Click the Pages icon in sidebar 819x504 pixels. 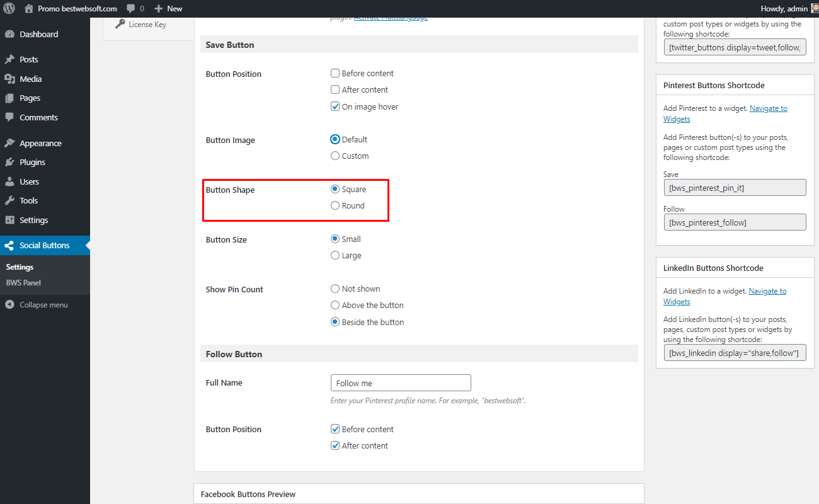point(9,98)
